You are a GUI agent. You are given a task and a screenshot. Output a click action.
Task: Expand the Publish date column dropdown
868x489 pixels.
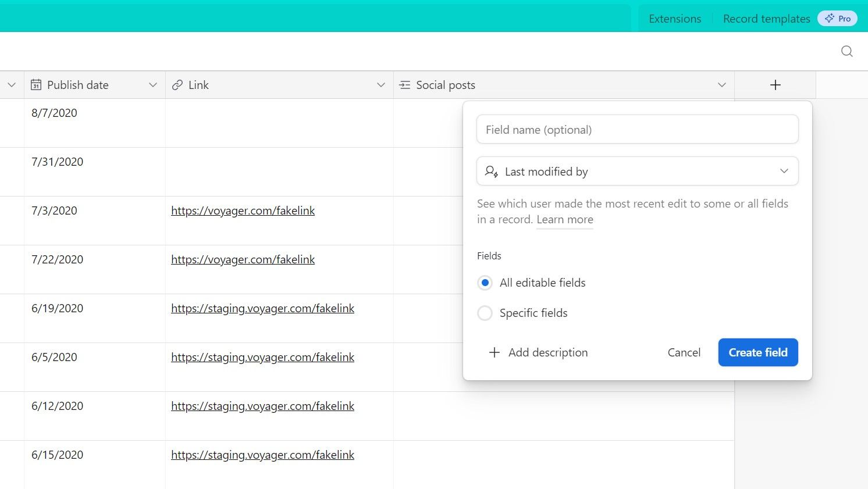153,85
